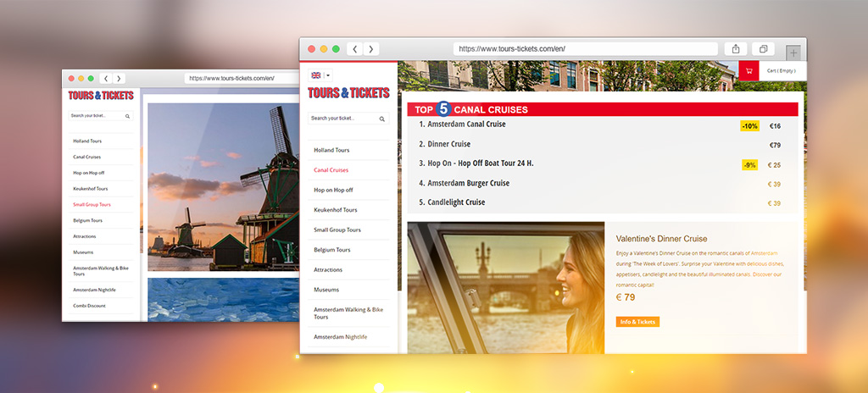Click search magnifier in front window sidebar
Screen dimensions: 868x393
point(382,119)
